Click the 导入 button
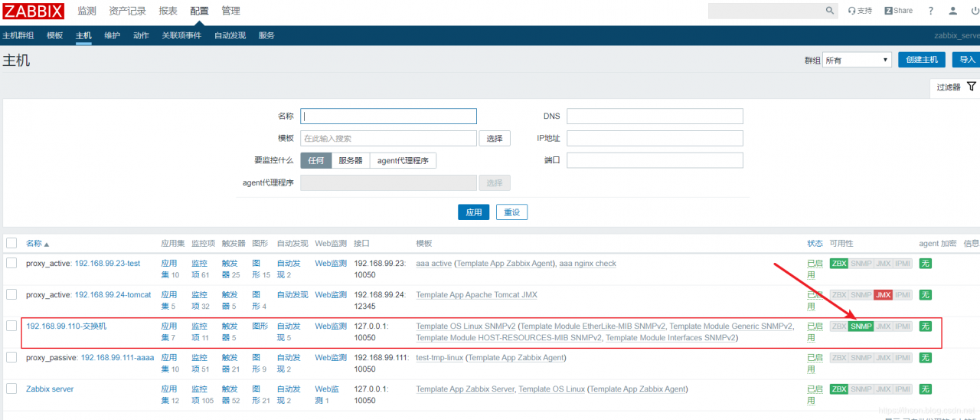 tap(968, 60)
